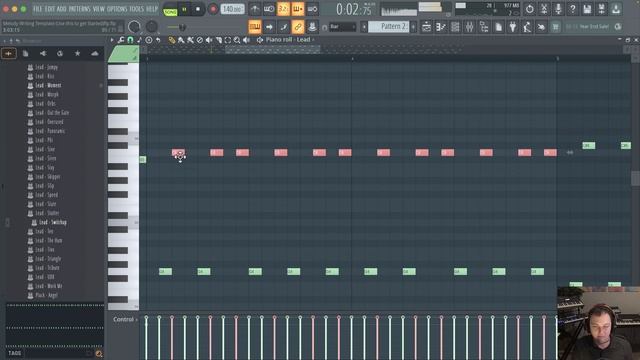
Task: Pause playback with the pause button
Action: 184,9
